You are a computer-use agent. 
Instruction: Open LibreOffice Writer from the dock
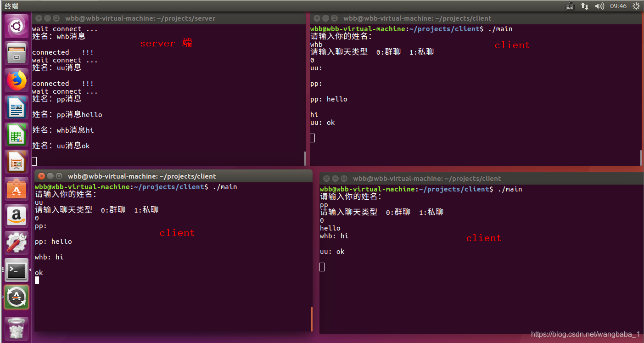(x=17, y=107)
